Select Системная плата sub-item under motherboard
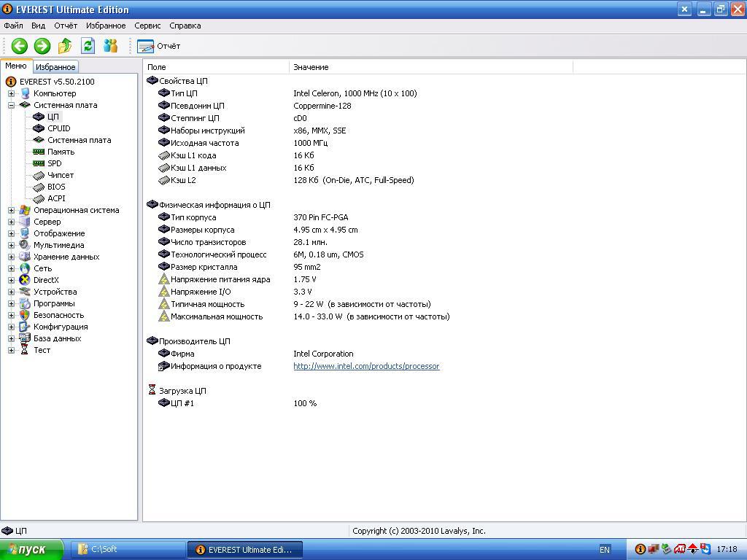 [x=79, y=140]
